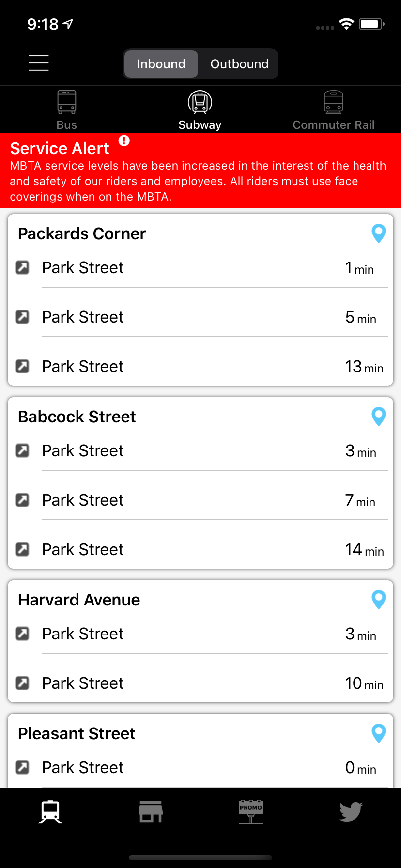Select the Subway tab
Screen dimensions: 401x868
pyautogui.click(x=200, y=110)
